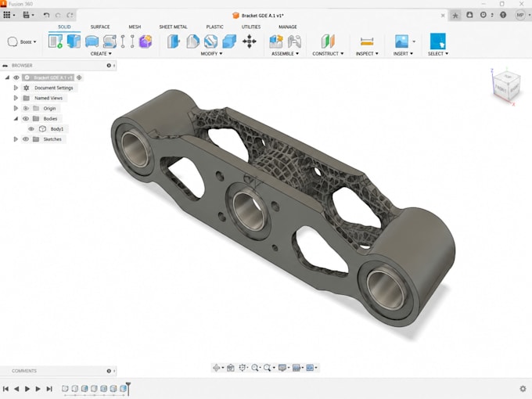Click the Insert image icon
Image resolution: width=532 pixels, height=399 pixels.
click(401, 41)
